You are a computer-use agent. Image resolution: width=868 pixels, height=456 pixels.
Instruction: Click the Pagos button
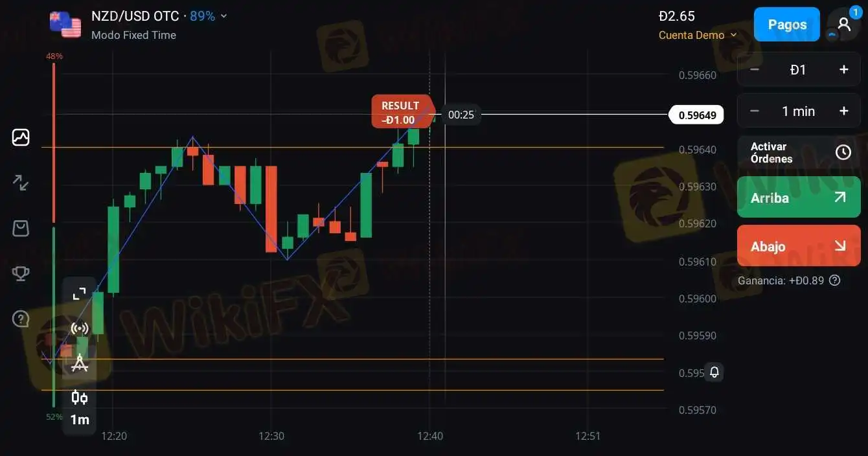click(x=787, y=25)
